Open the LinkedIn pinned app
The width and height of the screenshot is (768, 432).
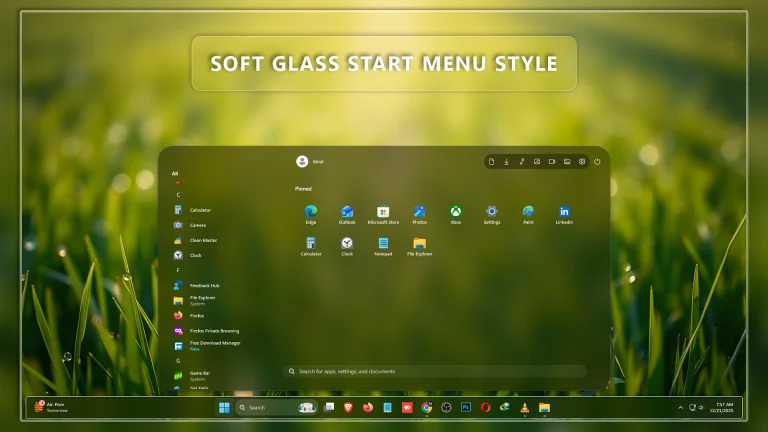tap(564, 215)
